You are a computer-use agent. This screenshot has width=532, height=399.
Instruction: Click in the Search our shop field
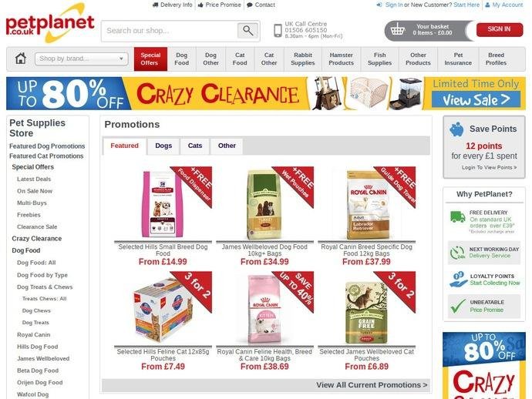click(170, 31)
